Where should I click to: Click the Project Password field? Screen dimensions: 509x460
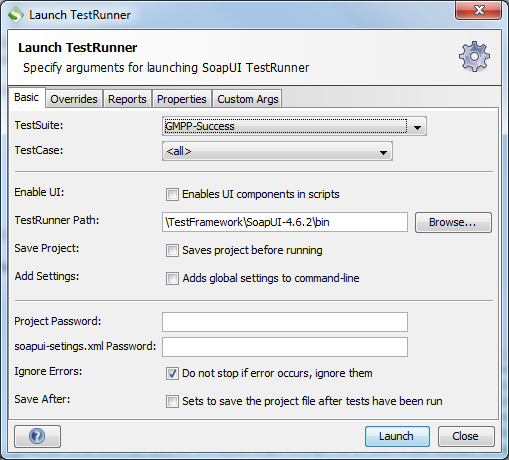click(x=285, y=322)
